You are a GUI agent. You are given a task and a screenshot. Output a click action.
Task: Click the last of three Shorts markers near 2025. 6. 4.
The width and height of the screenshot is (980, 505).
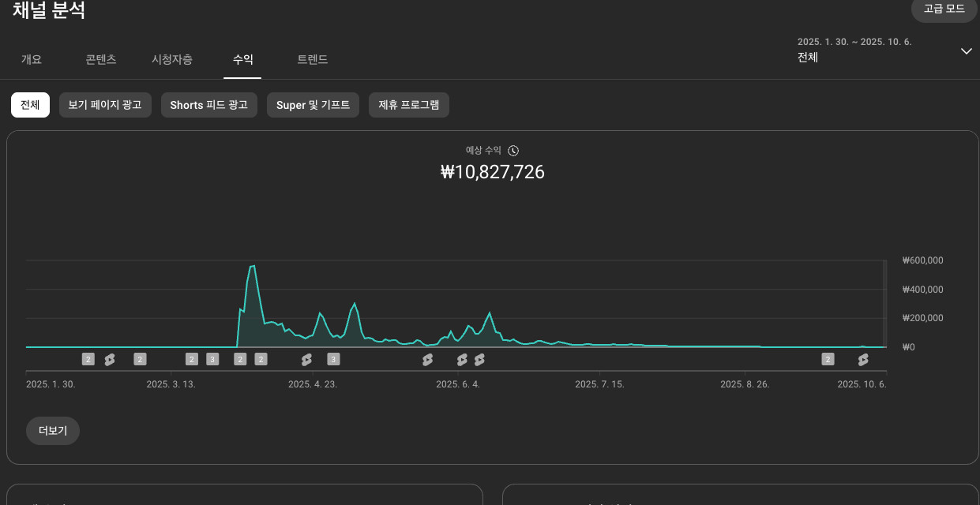pyautogui.click(x=479, y=360)
